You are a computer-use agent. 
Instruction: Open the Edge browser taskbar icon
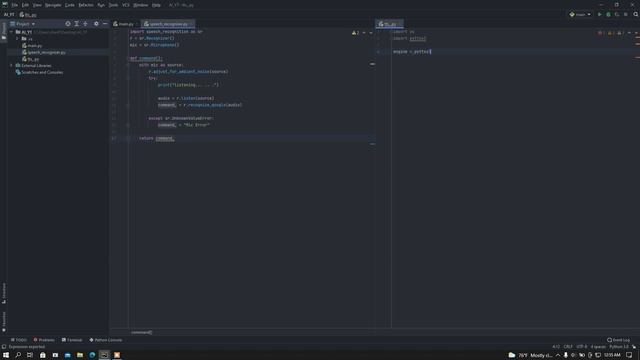point(92,355)
